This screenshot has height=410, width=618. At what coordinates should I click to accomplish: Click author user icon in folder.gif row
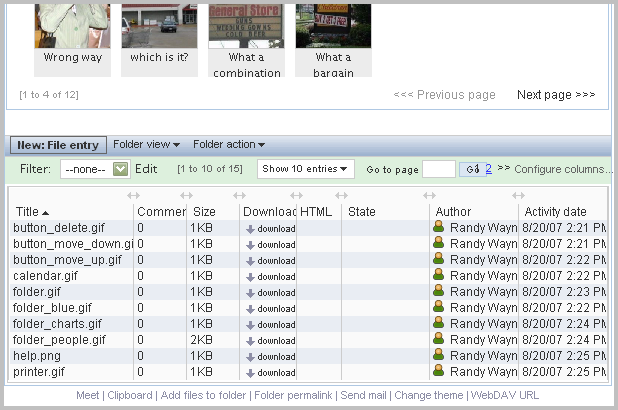coord(438,290)
